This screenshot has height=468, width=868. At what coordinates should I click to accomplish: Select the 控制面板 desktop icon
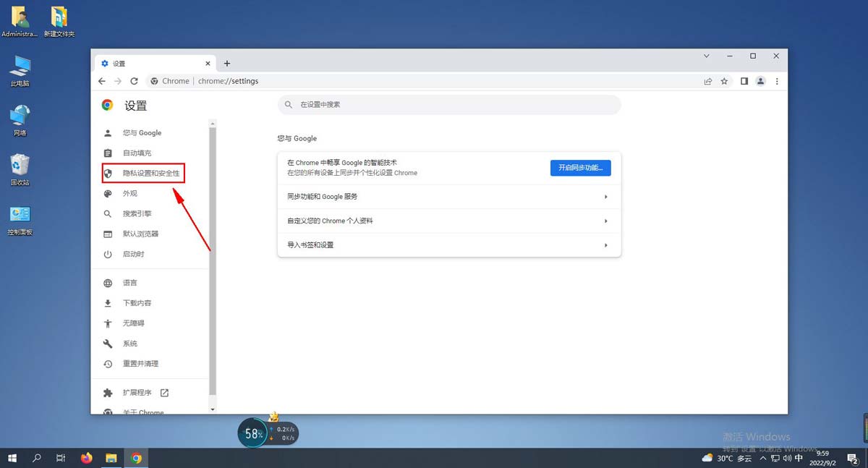[x=20, y=220]
